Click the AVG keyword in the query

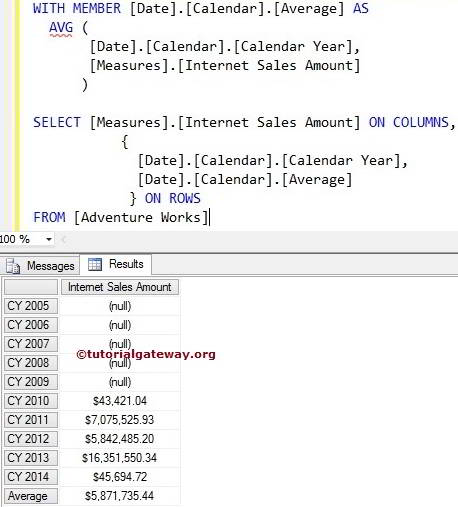tap(61, 28)
